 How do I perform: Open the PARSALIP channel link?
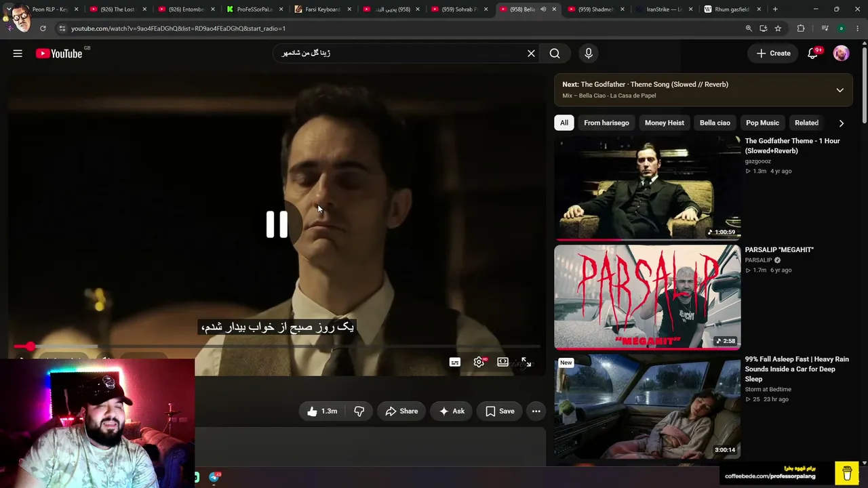pos(758,260)
